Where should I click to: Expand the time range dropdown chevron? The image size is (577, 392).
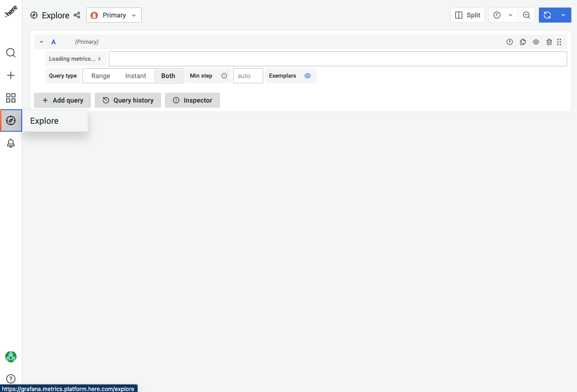[x=511, y=15]
